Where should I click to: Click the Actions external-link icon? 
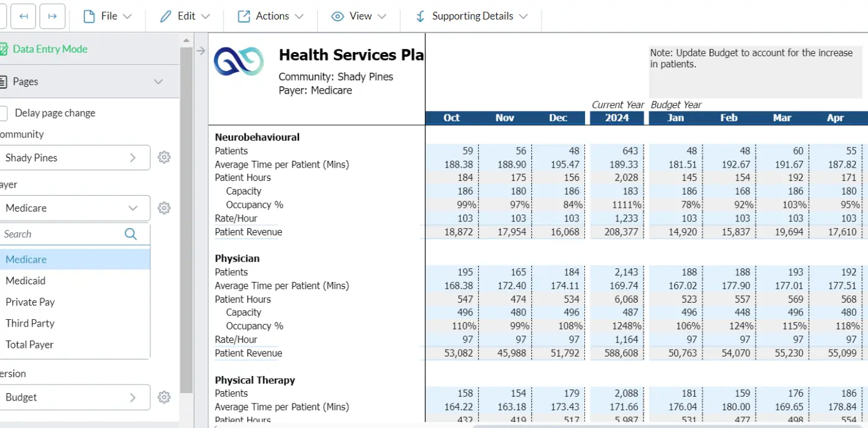point(244,17)
